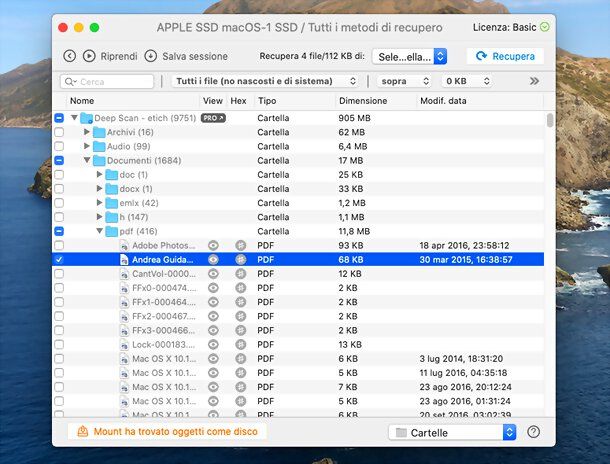Select the Mac OS X file dated 11 lug 2016
Viewport: 610px width, 464px height.
298,373
